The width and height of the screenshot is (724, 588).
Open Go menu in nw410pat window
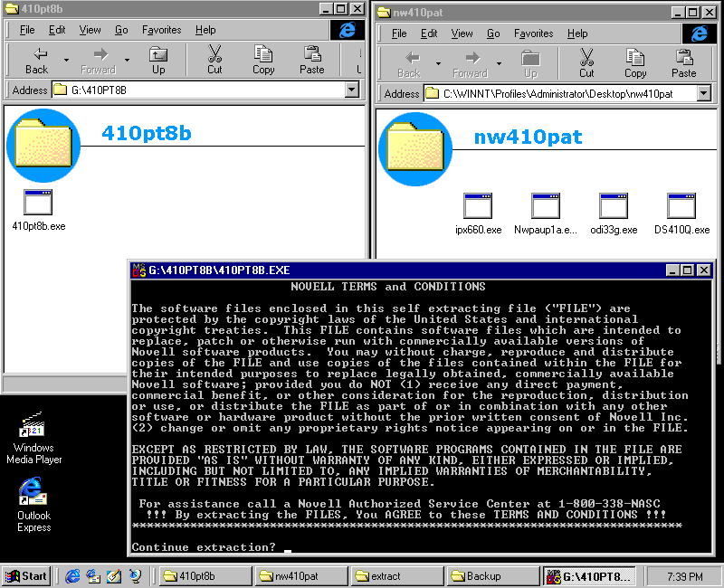click(493, 33)
